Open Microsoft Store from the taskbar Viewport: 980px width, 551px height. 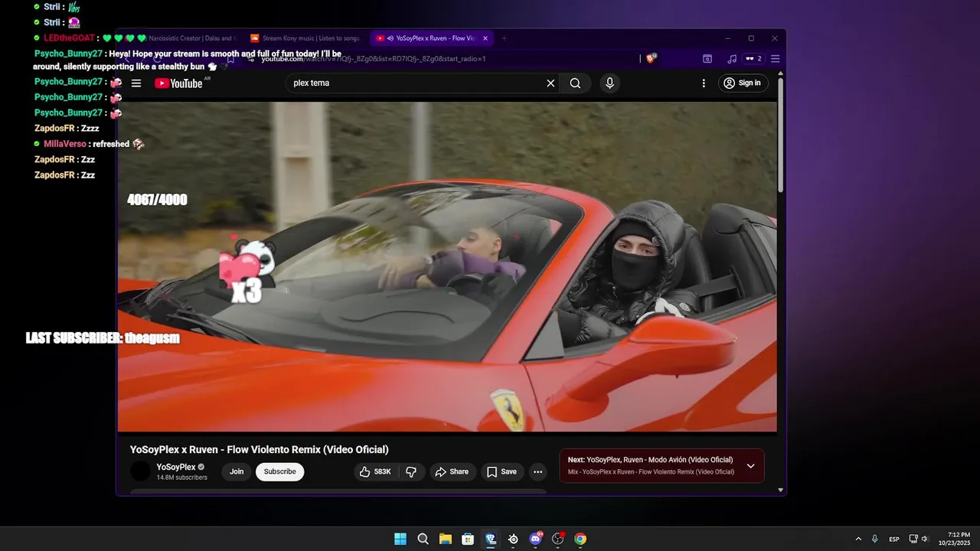[x=468, y=540]
